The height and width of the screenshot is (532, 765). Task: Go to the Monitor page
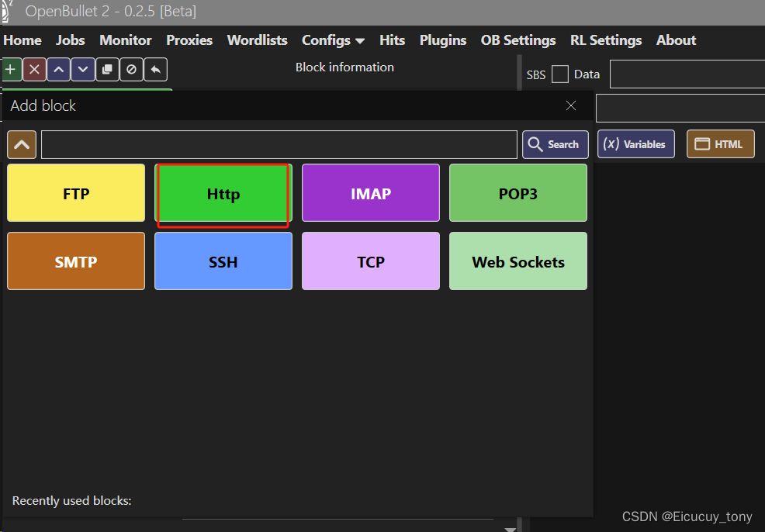click(126, 40)
